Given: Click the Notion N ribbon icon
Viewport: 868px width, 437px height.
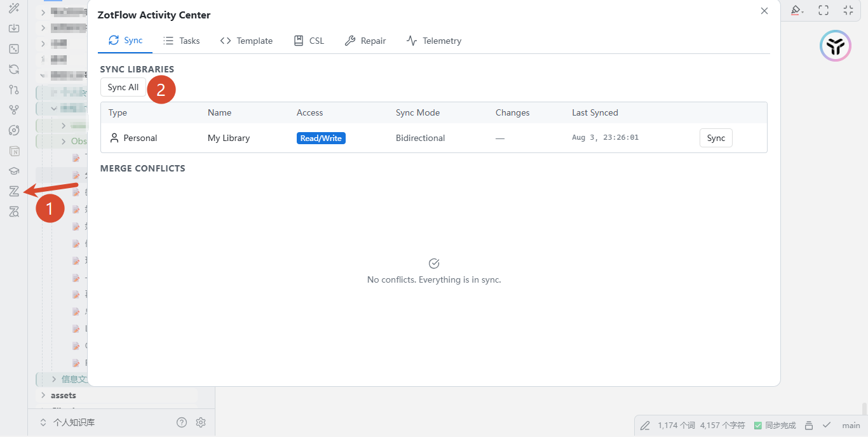Looking at the screenshot, I should pos(14,151).
